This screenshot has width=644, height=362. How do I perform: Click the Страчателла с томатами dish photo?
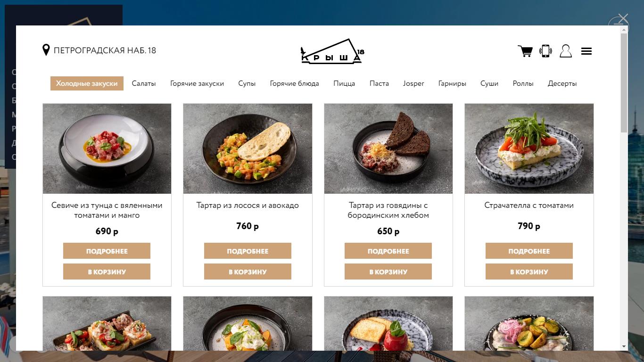coord(529,148)
